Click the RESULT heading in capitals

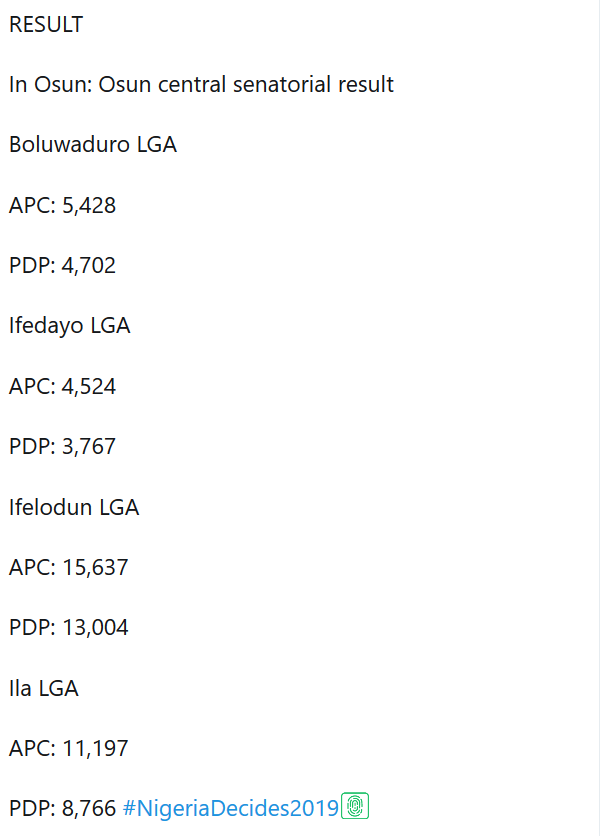pos(46,25)
